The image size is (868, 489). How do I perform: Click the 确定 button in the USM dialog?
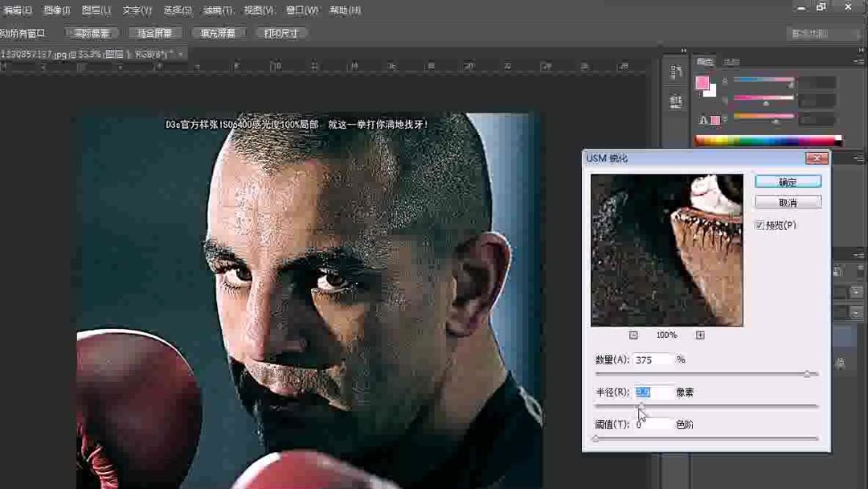[x=788, y=181]
